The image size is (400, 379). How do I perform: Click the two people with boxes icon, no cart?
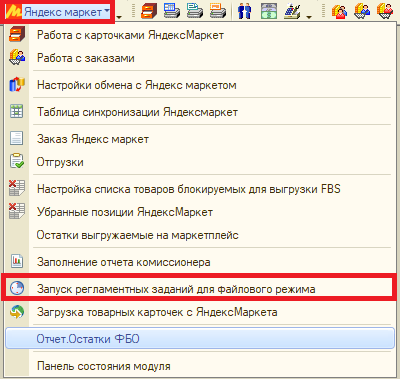tap(339, 11)
